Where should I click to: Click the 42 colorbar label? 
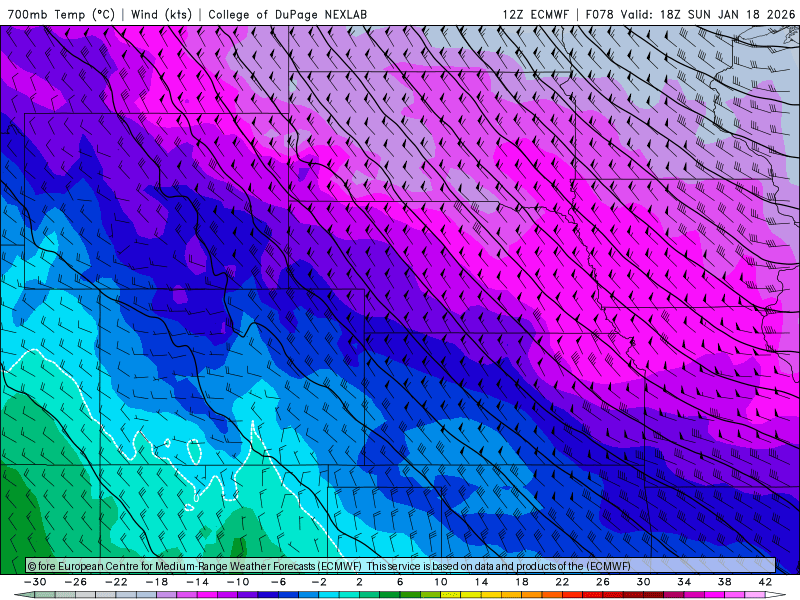765,582
